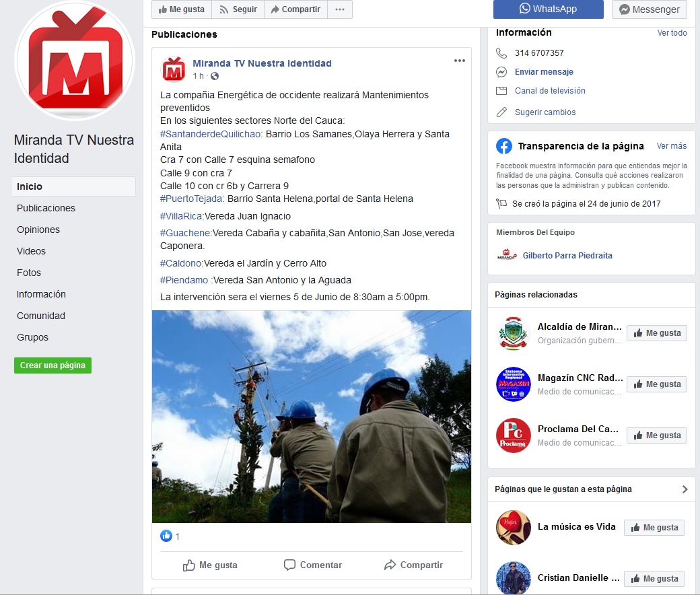The width and height of the screenshot is (700, 595).
Task: Click Ver más in Transparencia de la página
Action: coord(672,146)
